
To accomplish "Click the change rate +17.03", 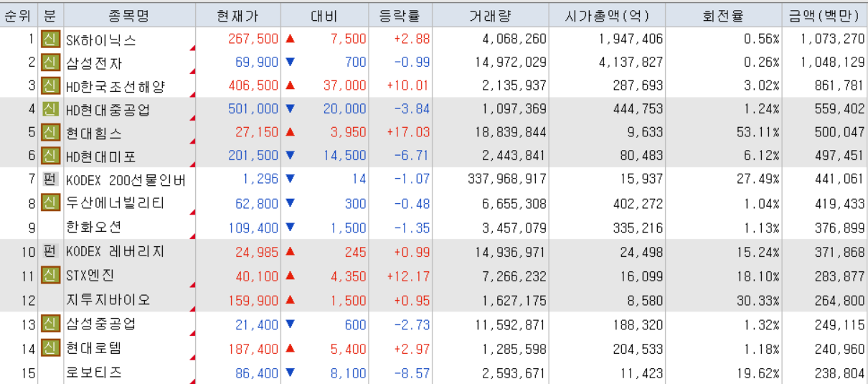I will [x=408, y=133].
